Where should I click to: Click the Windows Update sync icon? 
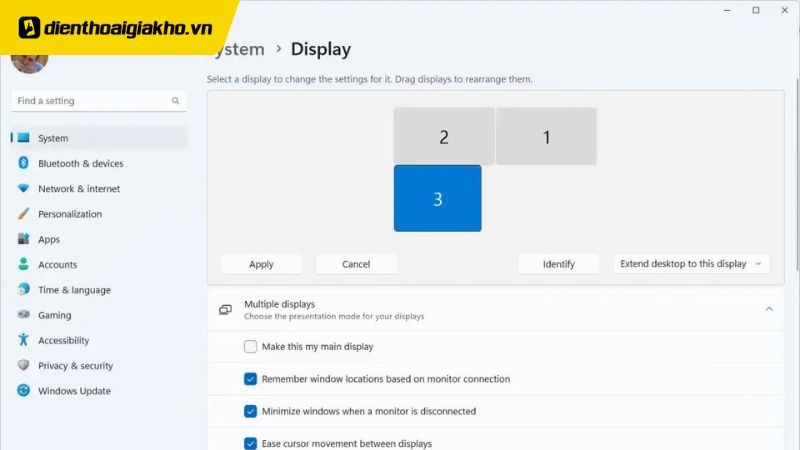23,390
